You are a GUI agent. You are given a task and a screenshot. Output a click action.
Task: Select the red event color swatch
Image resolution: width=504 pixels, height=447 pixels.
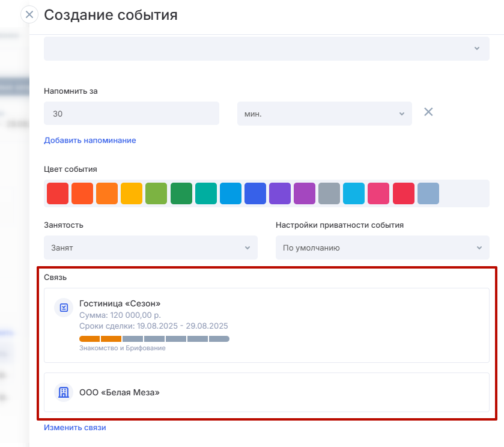point(58,193)
